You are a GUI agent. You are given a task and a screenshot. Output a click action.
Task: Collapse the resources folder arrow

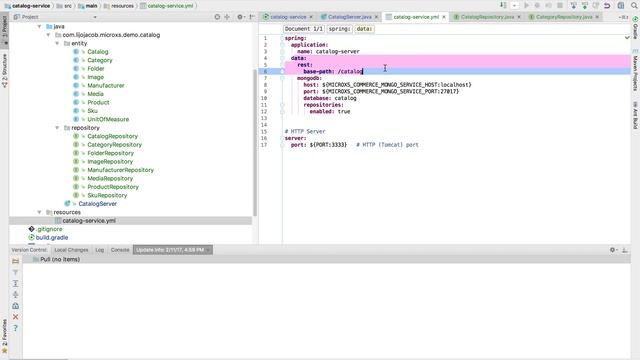[40, 212]
